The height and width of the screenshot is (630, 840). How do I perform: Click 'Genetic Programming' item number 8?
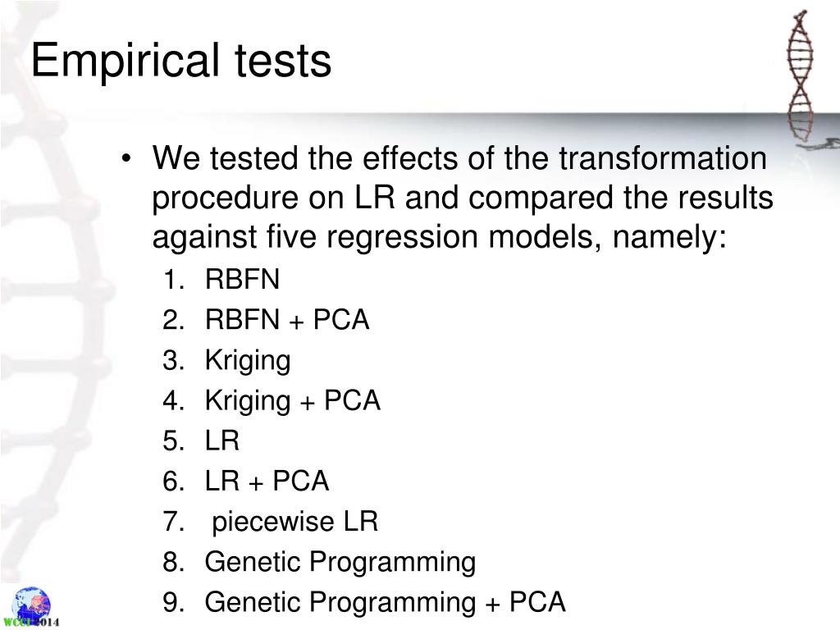(x=340, y=562)
